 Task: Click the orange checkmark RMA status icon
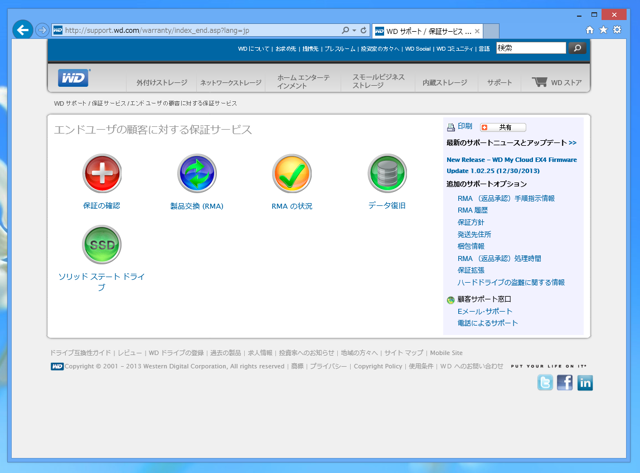tap(292, 173)
